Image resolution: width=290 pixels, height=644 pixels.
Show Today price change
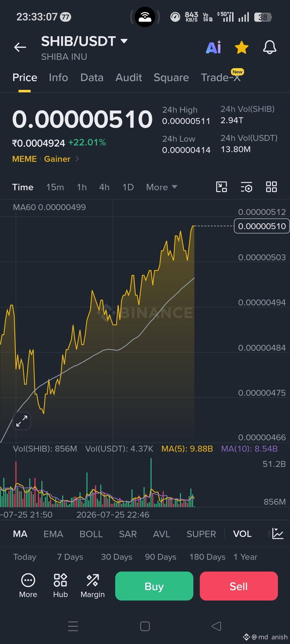(25, 557)
